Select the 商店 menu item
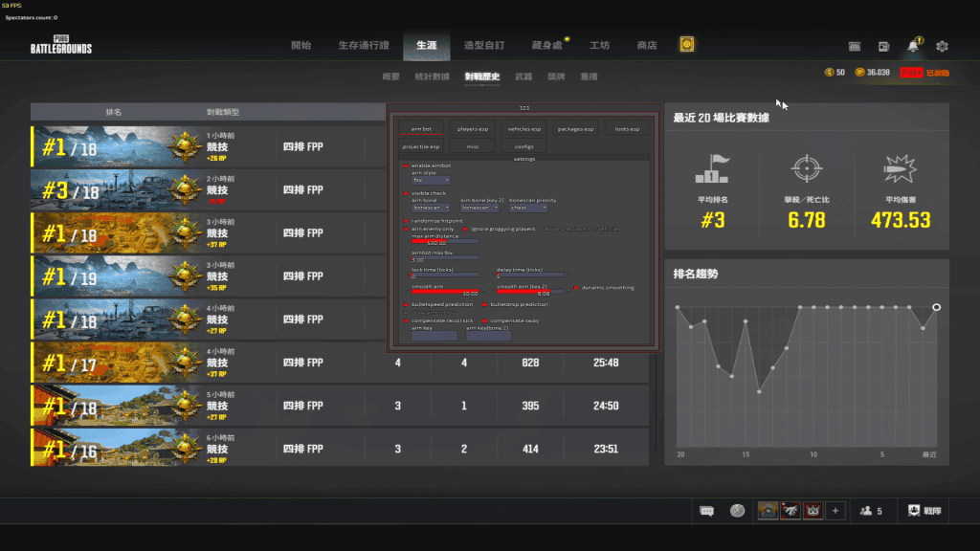The height and width of the screenshot is (551, 980). (x=647, y=45)
